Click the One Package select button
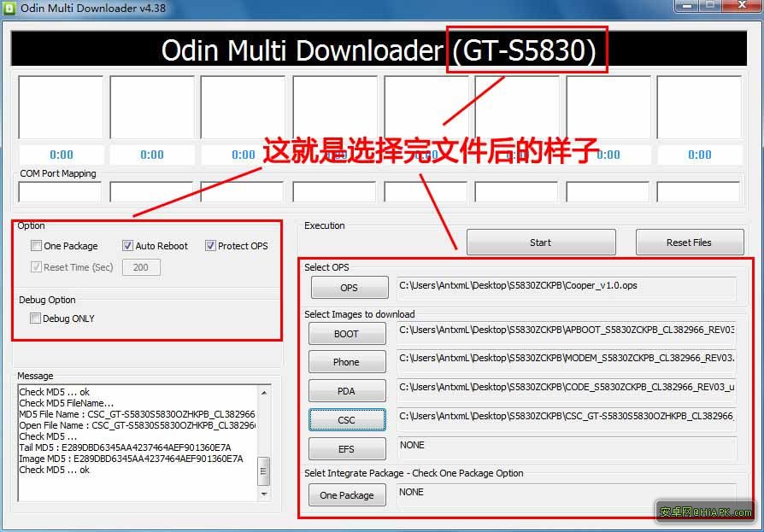 tap(346, 495)
